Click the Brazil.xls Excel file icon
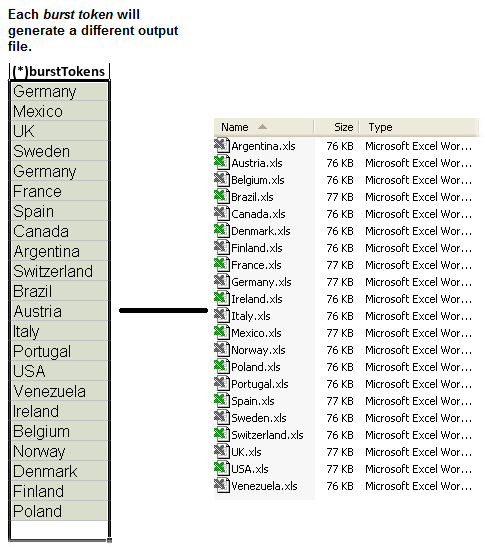The height and width of the screenshot is (547, 485). (222, 196)
